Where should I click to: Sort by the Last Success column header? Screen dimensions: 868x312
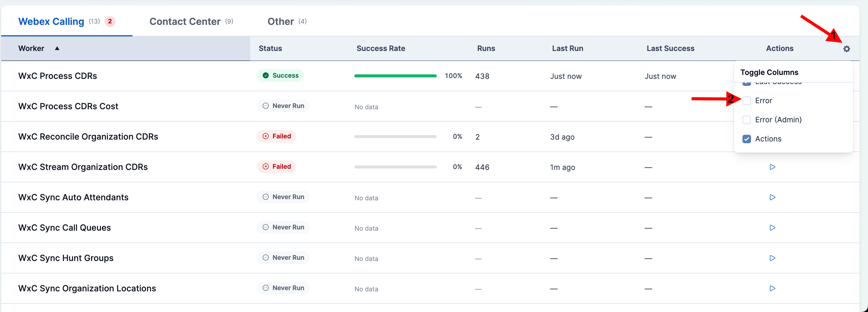pyautogui.click(x=670, y=49)
